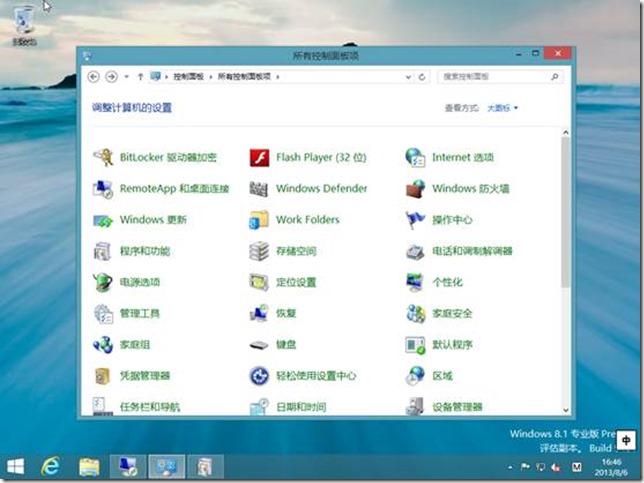Open the Windows 更新 icon

pyautogui.click(x=103, y=221)
